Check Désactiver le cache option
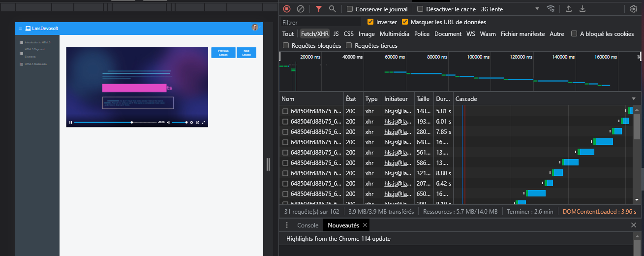This screenshot has height=256, width=644. point(420,9)
